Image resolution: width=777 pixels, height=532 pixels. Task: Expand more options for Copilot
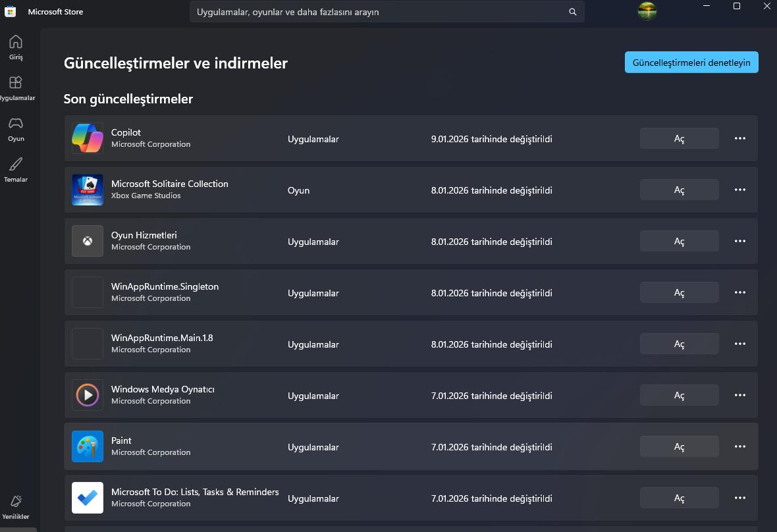coord(740,138)
